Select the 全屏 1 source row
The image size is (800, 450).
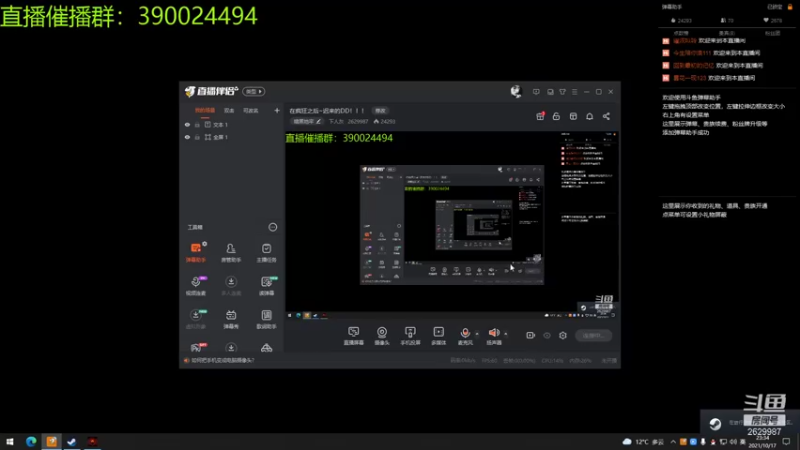(x=232, y=137)
